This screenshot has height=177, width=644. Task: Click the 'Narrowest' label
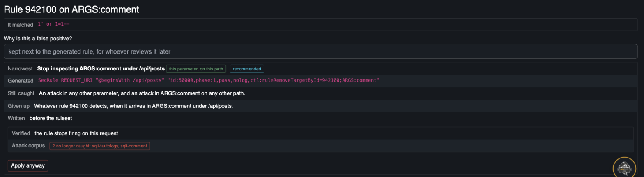(x=20, y=69)
